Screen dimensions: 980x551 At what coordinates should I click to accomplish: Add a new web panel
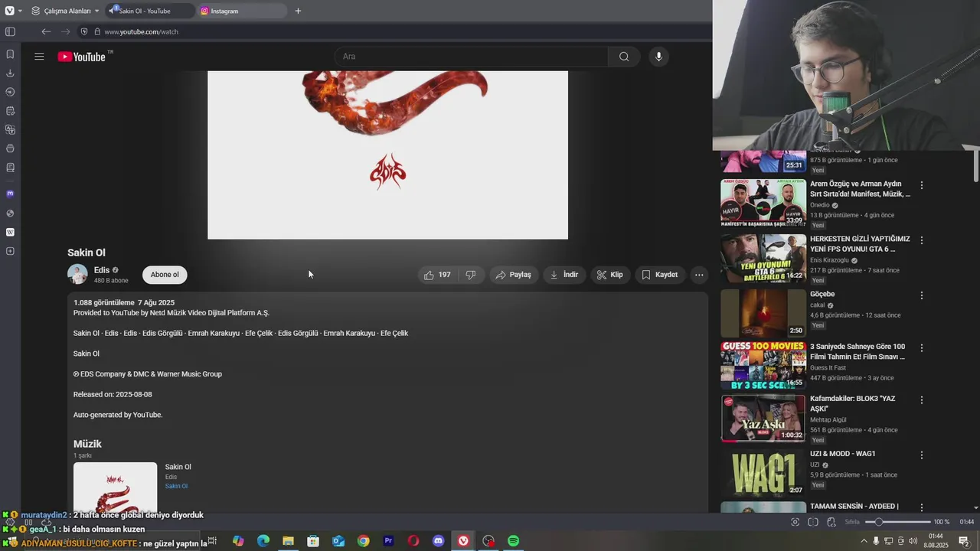coord(10,251)
